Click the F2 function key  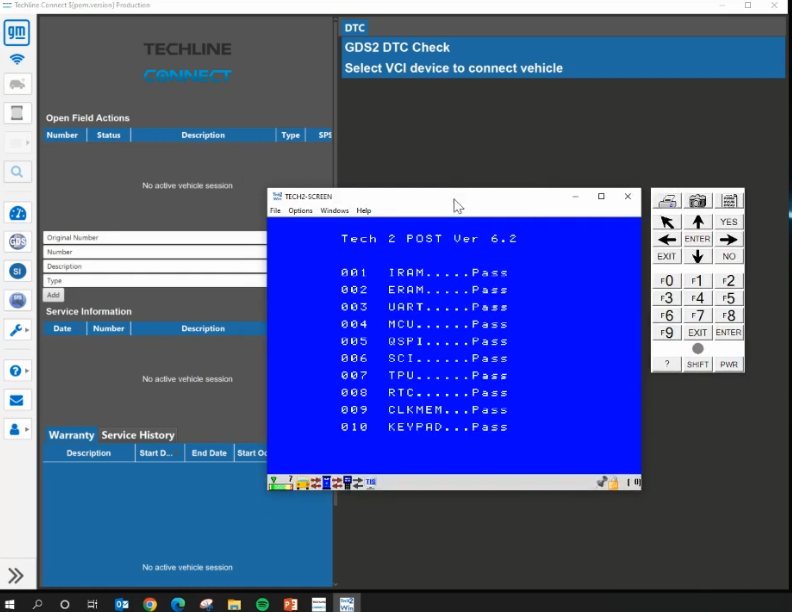(x=728, y=281)
